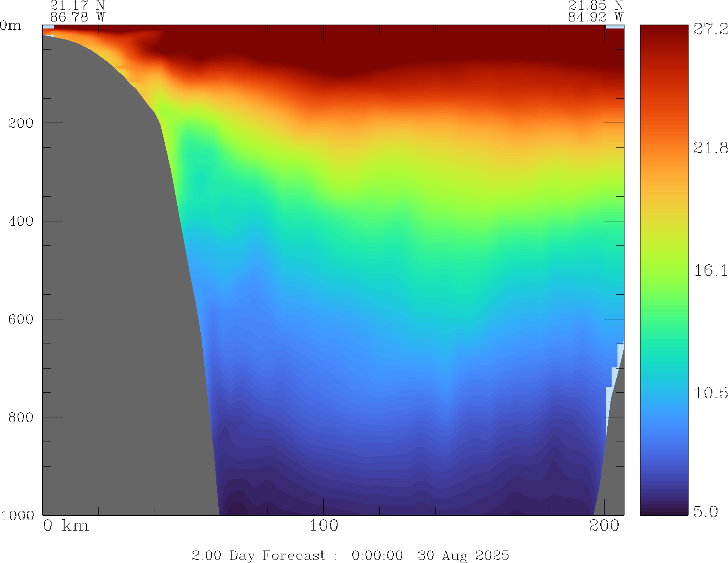The width and height of the screenshot is (728, 563).
Task: Click the 600 depth axis label
Action: coord(21,319)
